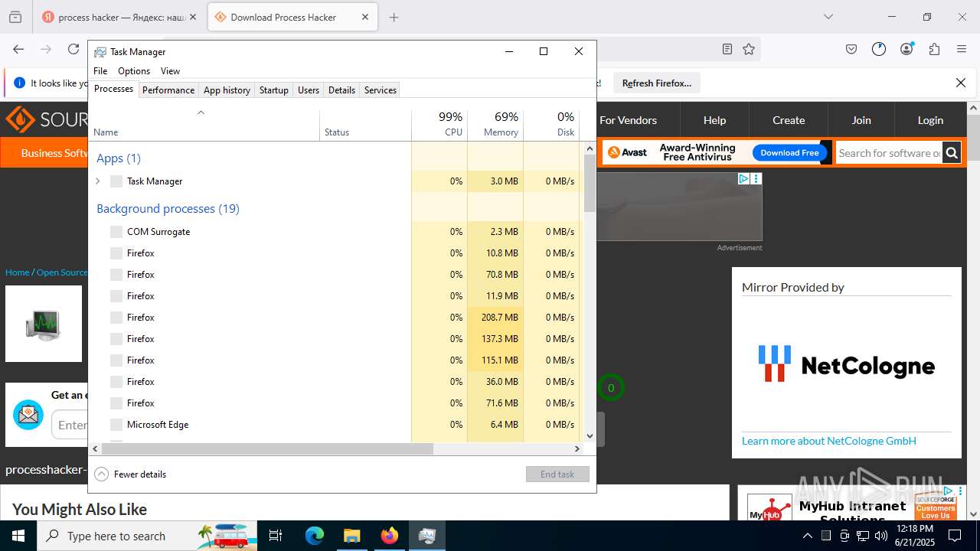Open SourceForge Login link
The image size is (980, 551).
tap(930, 120)
